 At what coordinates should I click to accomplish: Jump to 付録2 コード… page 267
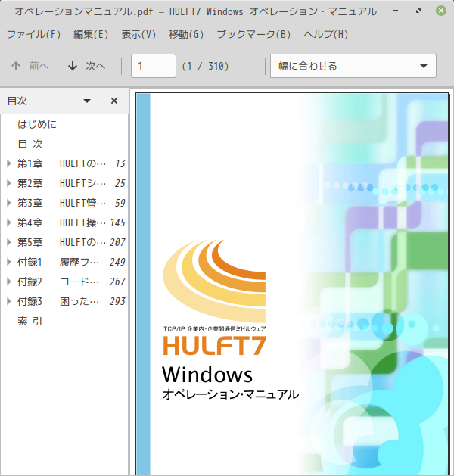(64, 282)
